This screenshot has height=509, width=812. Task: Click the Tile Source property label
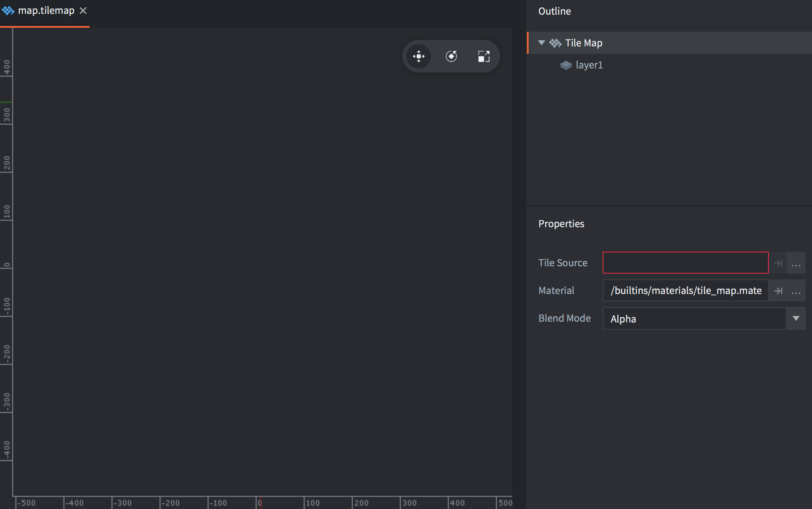(x=563, y=263)
